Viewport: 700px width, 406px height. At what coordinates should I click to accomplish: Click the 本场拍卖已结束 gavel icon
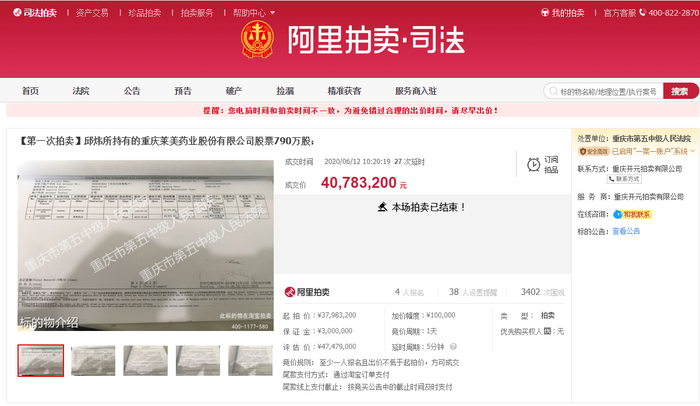[382, 207]
